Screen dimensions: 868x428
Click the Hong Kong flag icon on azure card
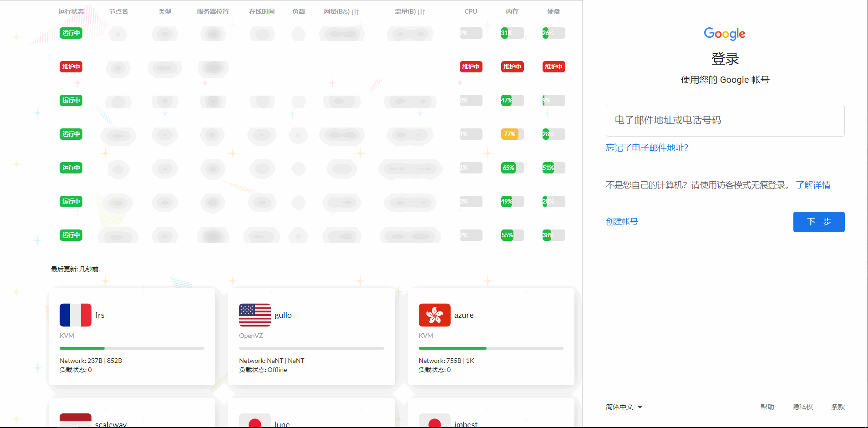click(x=435, y=315)
